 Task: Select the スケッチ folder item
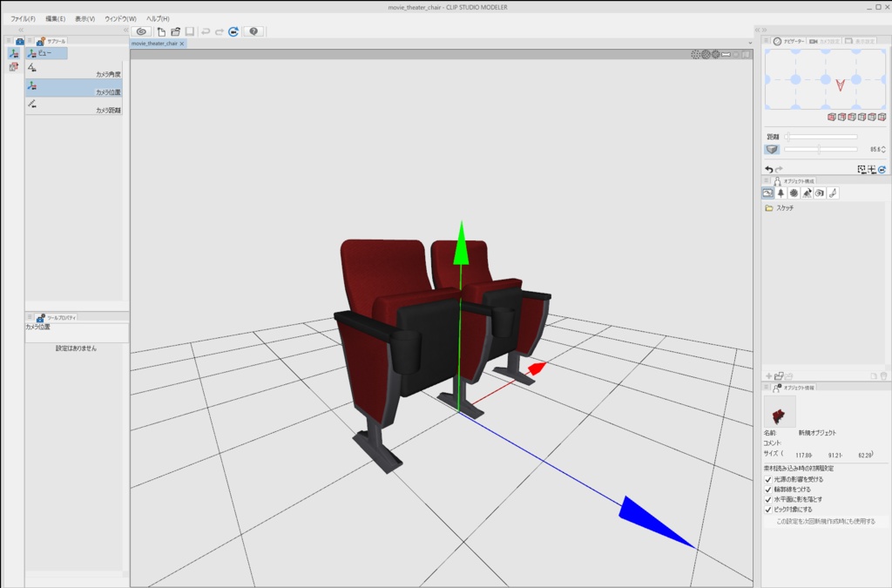pos(822,208)
